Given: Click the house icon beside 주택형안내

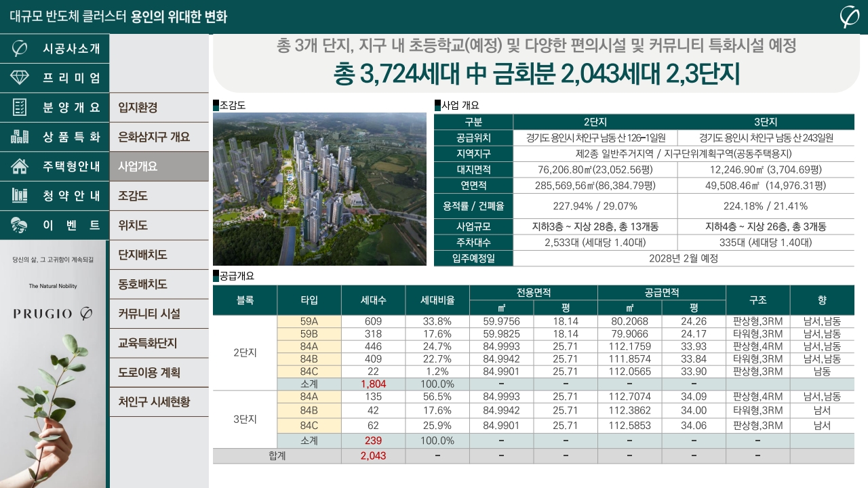Looking at the screenshot, I should [x=20, y=166].
